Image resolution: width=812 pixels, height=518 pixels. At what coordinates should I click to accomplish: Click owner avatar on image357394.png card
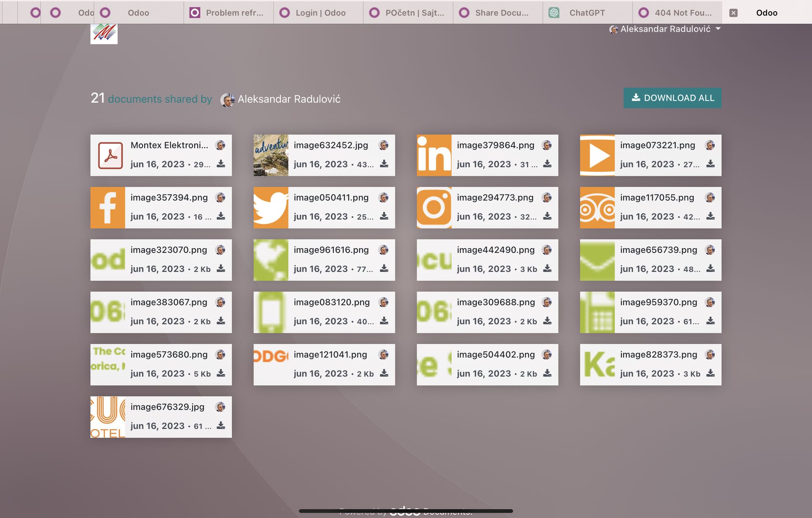(220, 197)
